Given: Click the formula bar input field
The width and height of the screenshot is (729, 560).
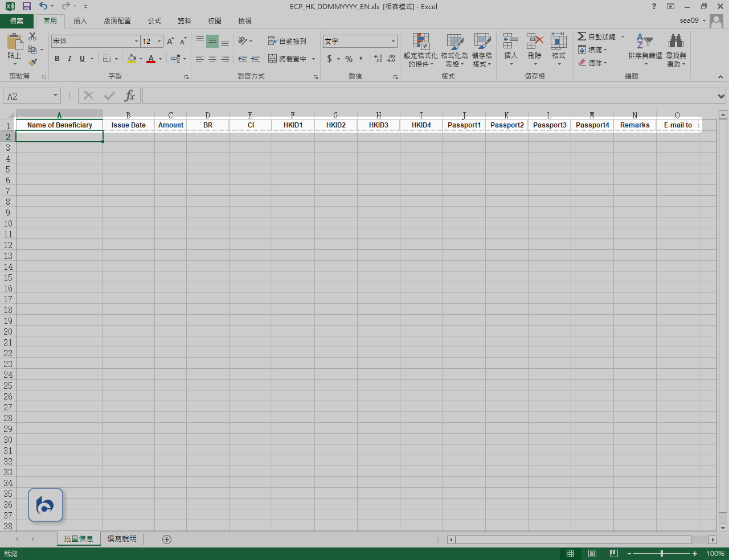Looking at the screenshot, I should [427, 96].
